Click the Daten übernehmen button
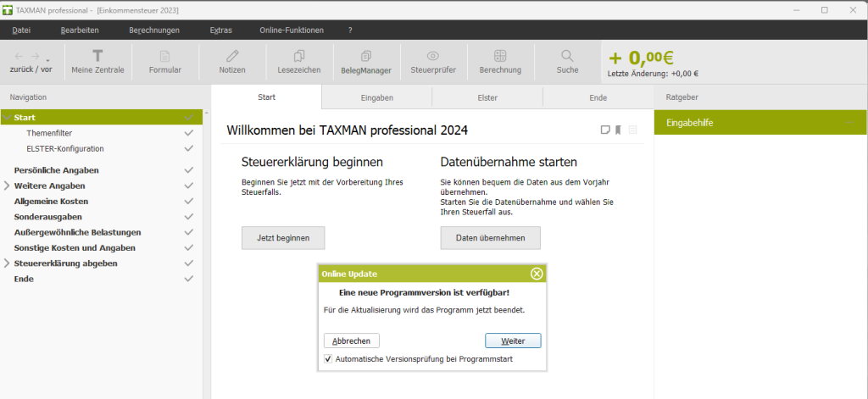This screenshot has width=868, height=399. (x=491, y=238)
